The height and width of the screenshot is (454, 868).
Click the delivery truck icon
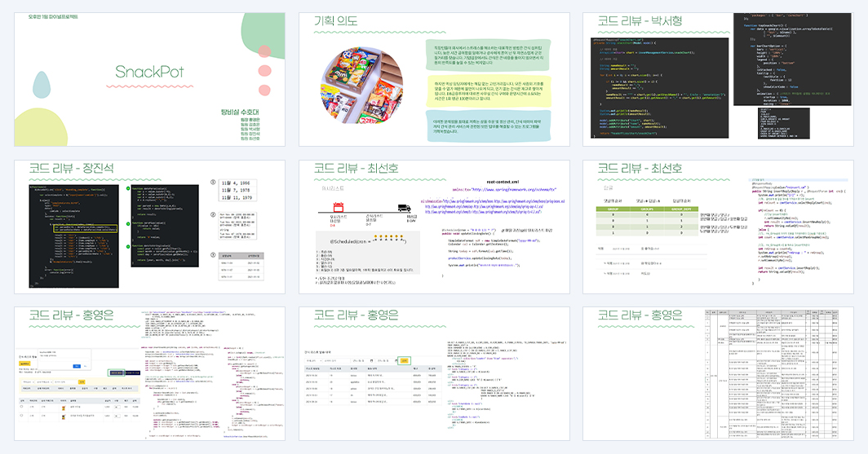coord(405,208)
